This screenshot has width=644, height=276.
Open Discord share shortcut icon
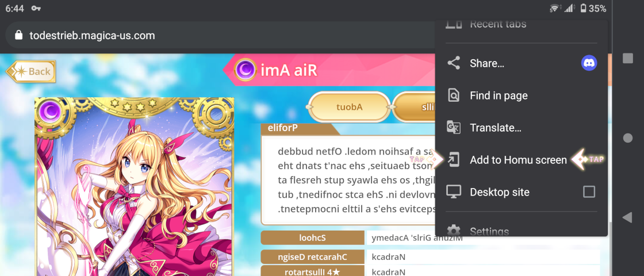pos(589,63)
